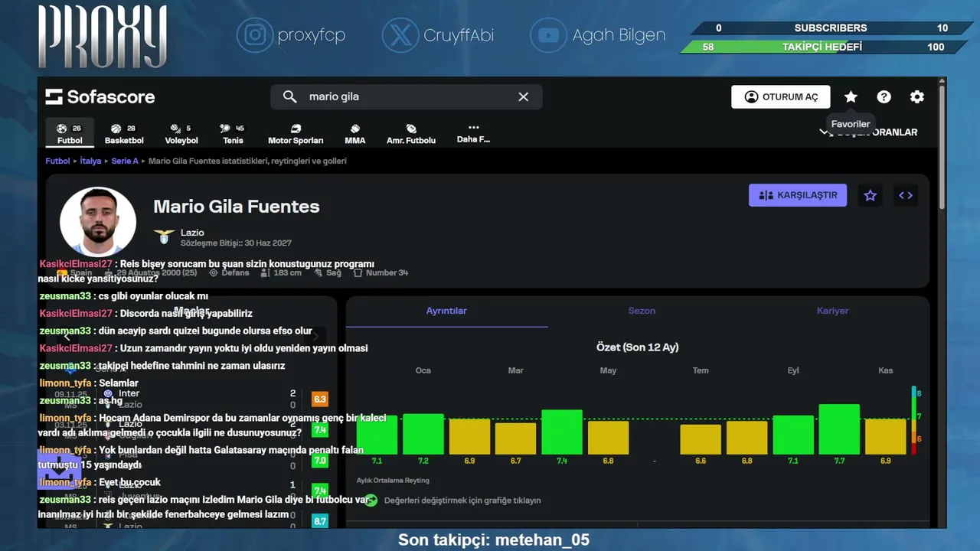The height and width of the screenshot is (551, 980).
Task: Open the Lazio team link
Action: 192,233
